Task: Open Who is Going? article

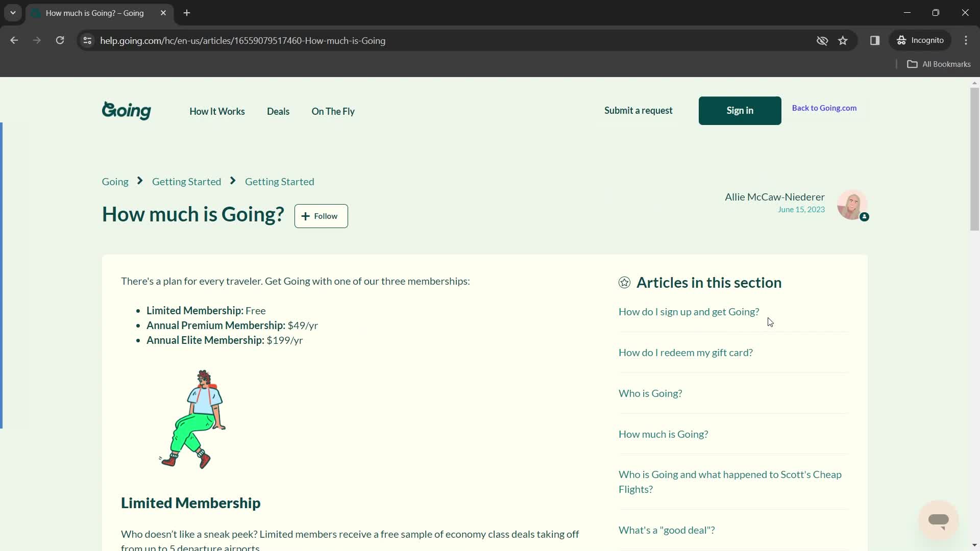Action: [650, 393]
